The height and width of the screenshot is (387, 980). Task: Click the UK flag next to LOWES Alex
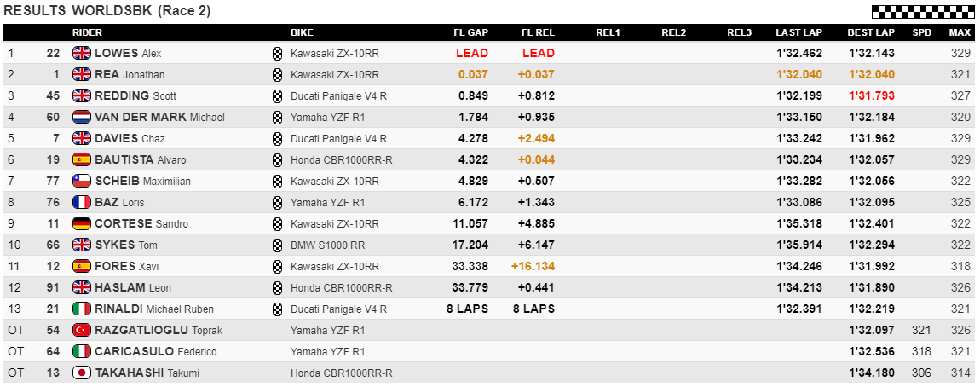(82, 53)
